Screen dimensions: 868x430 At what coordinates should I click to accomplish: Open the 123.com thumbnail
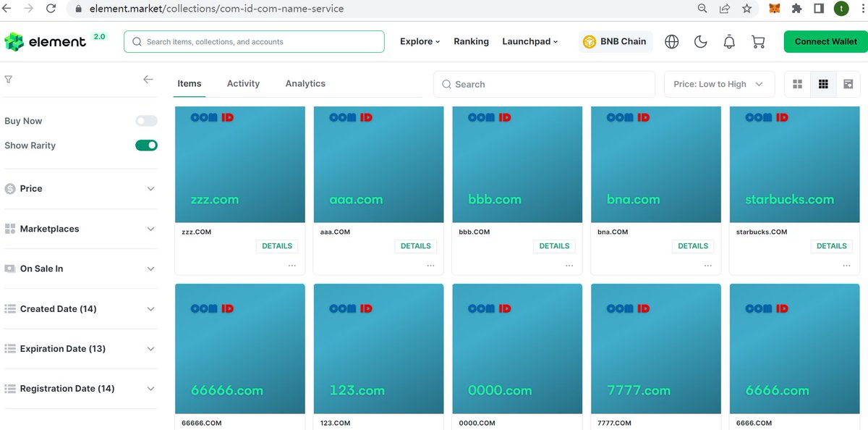click(x=378, y=349)
